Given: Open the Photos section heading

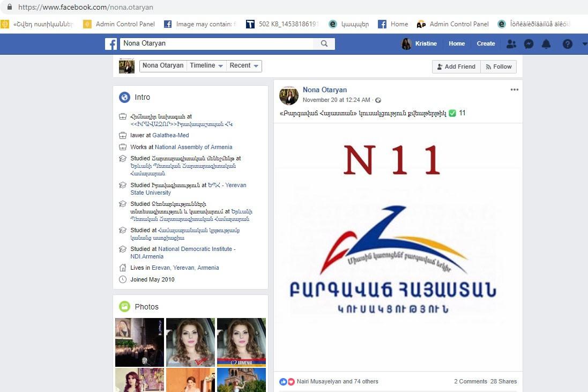Looking at the screenshot, I should (x=147, y=307).
